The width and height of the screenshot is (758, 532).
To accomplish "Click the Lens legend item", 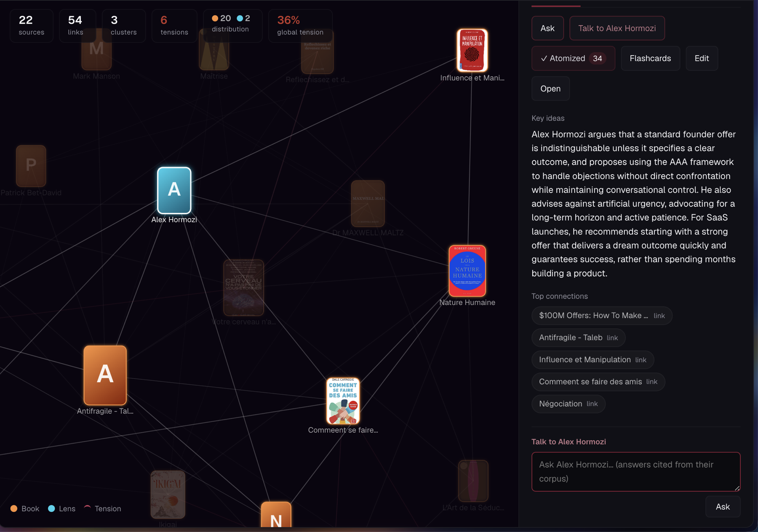I will pos(61,508).
